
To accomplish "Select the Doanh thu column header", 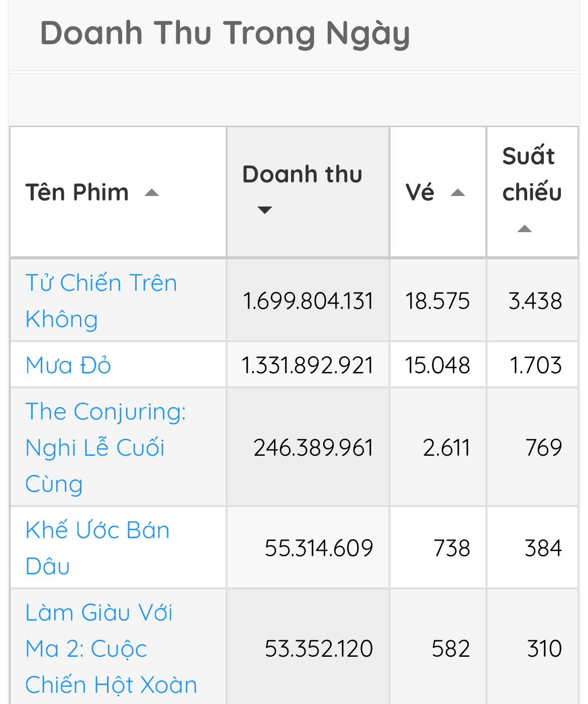I will (x=301, y=174).
